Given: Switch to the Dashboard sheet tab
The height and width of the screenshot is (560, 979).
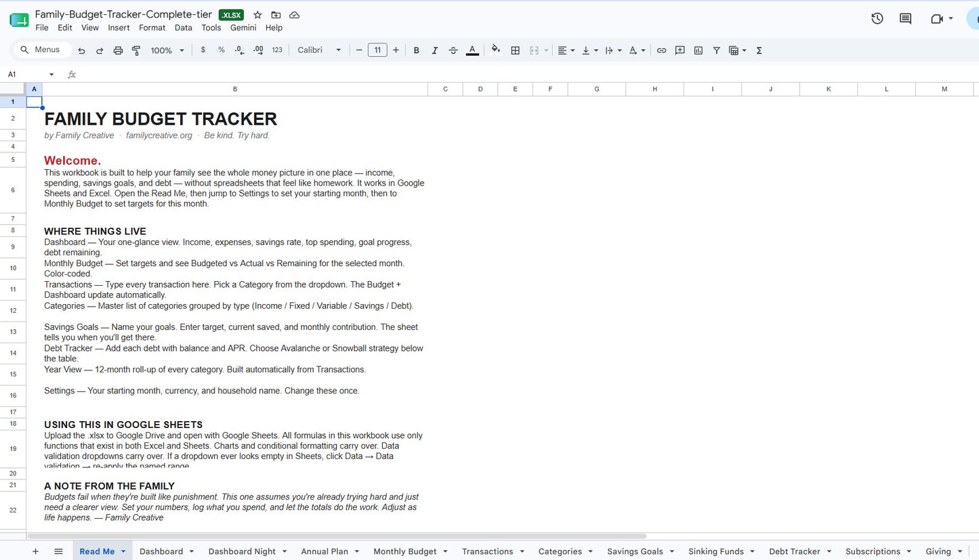Looking at the screenshot, I should point(161,551).
